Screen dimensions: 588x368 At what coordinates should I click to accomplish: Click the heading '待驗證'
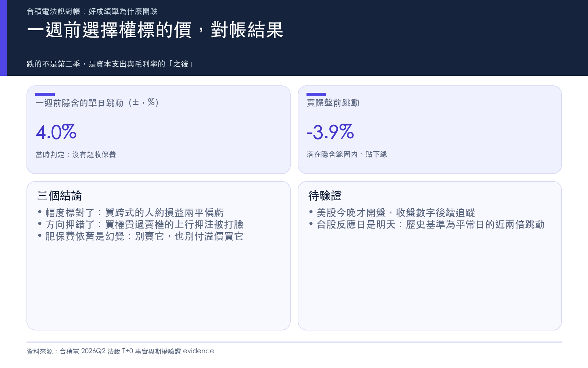[325, 196]
